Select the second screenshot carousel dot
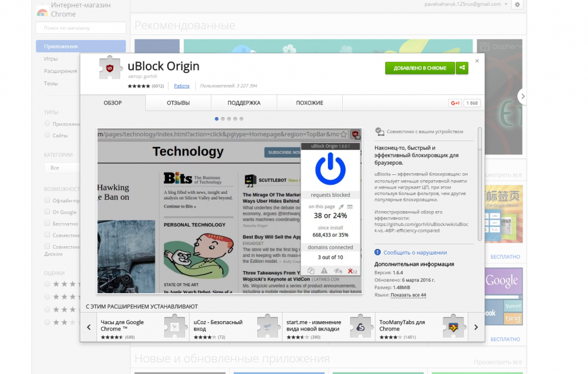 pos(223,119)
